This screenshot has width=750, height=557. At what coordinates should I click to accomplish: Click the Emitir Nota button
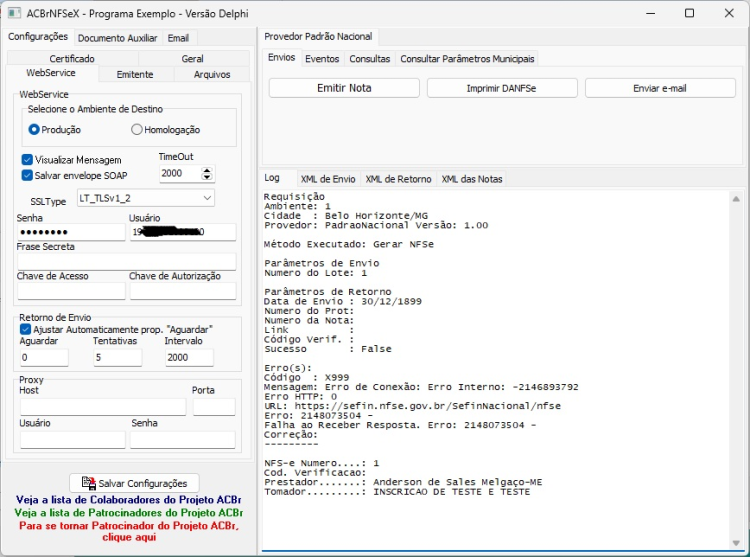point(344,88)
